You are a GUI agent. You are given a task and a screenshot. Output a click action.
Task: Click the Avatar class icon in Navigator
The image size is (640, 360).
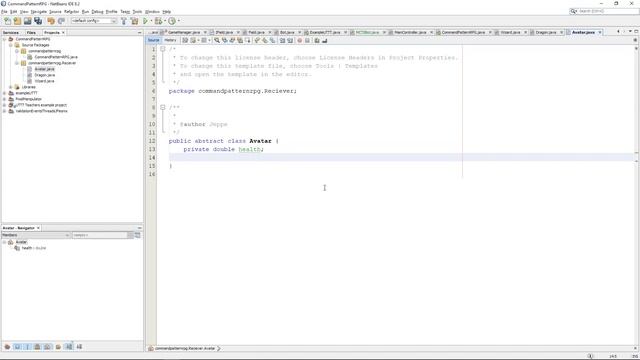click(x=11, y=242)
